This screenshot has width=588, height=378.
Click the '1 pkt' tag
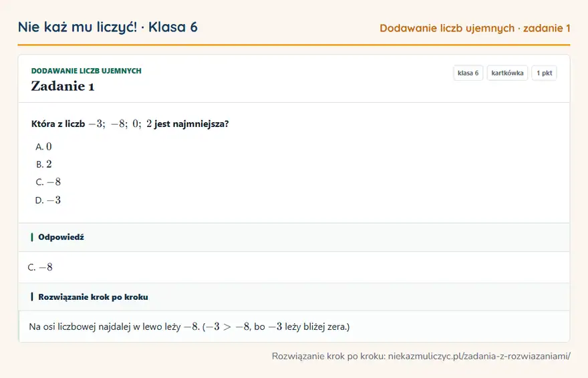(x=544, y=73)
